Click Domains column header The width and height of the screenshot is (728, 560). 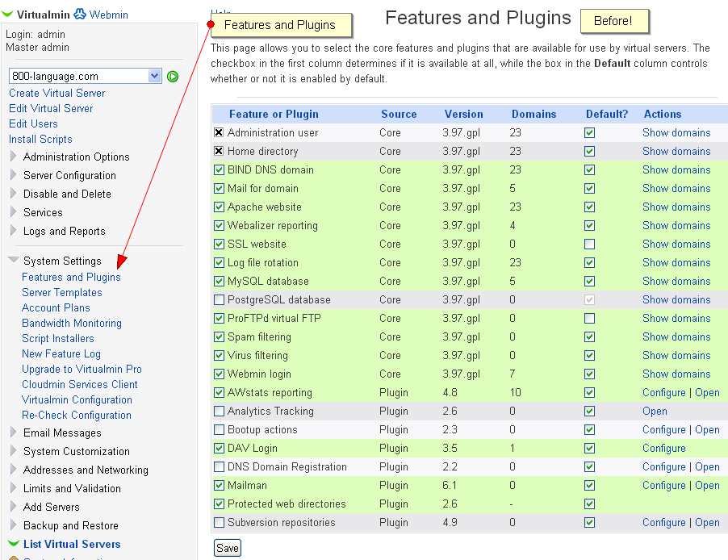533,114
